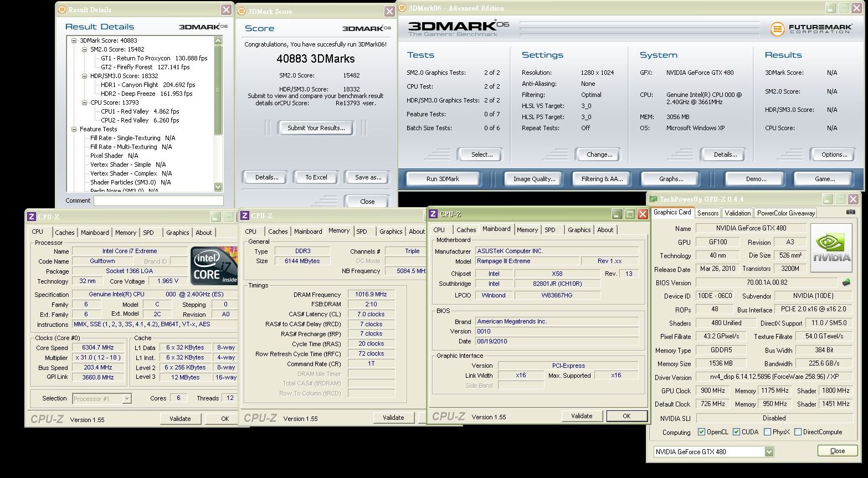Image resolution: width=868 pixels, height=478 pixels.
Task: Click the 3DMark06 logo in main window header
Action: click(x=459, y=28)
